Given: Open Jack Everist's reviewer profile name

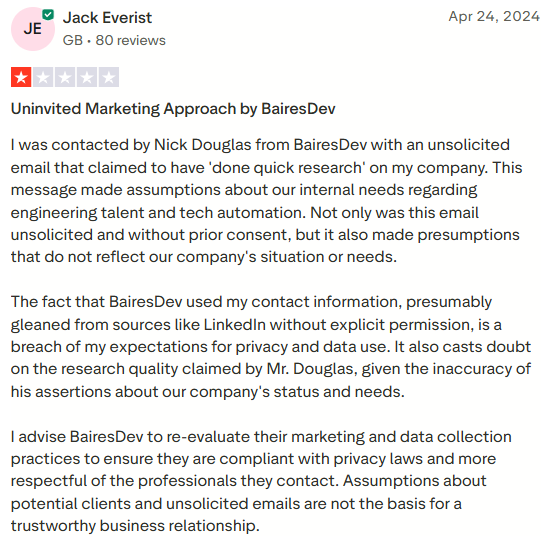Looking at the screenshot, I should click(107, 18).
